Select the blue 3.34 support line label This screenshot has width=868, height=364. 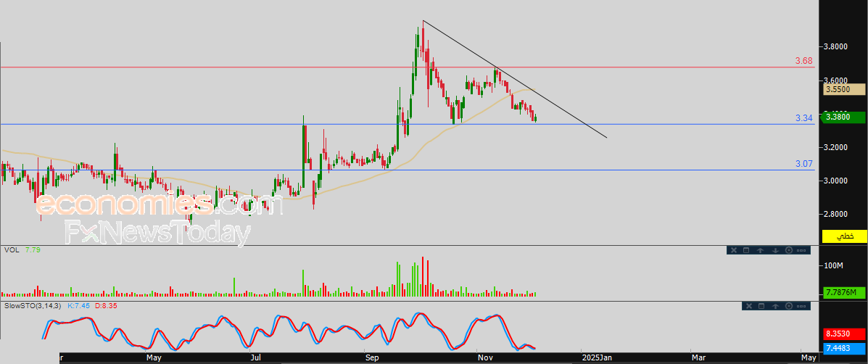tap(804, 118)
